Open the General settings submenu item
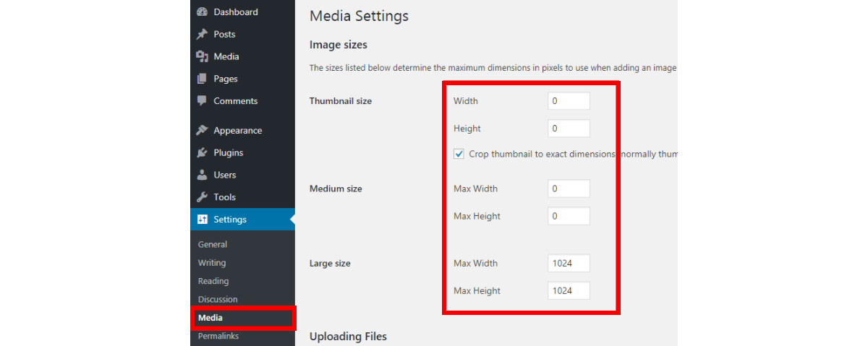This screenshot has height=346, width=868. 212,245
